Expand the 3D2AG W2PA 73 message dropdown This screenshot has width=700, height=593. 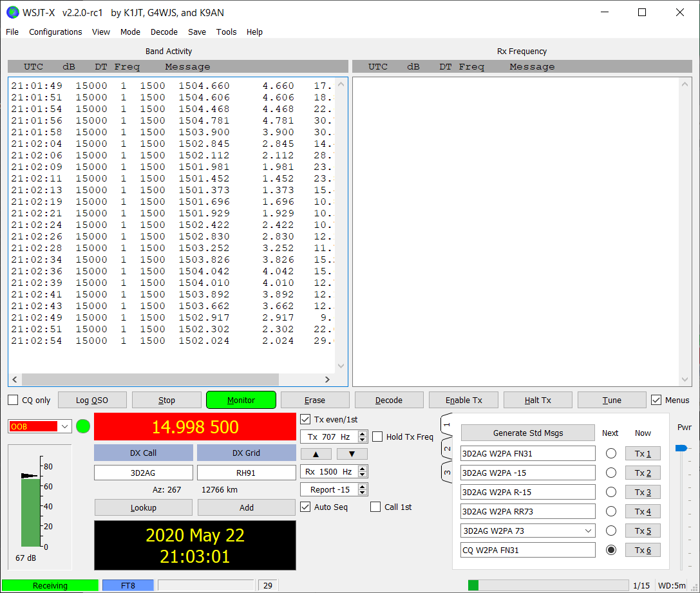(588, 531)
